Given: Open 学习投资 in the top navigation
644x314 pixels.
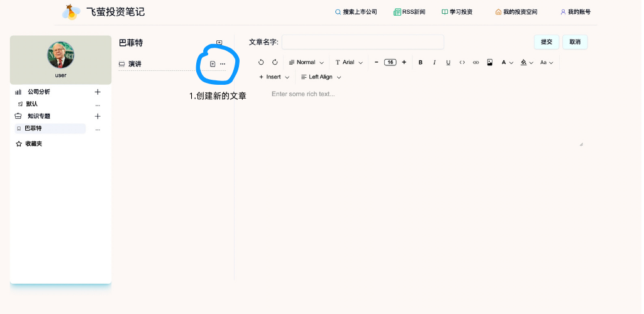Looking at the screenshot, I should pyautogui.click(x=457, y=12).
